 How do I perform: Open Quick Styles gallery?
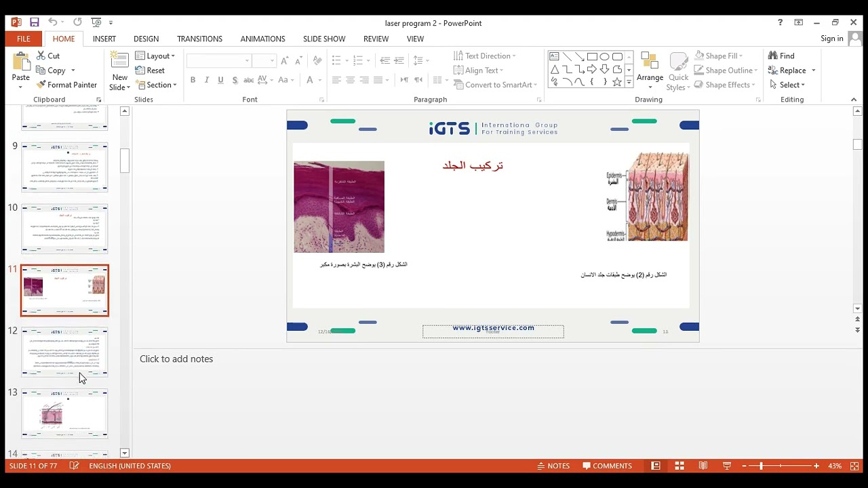click(x=678, y=71)
